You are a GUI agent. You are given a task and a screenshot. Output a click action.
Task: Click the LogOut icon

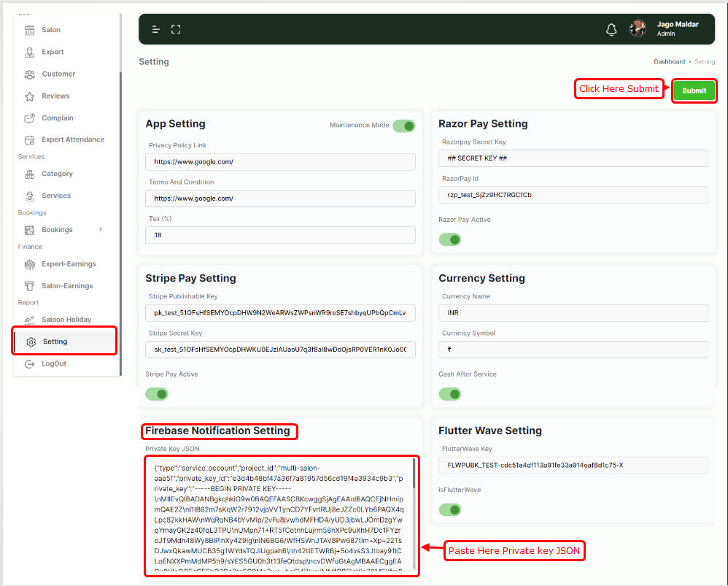[x=30, y=363]
